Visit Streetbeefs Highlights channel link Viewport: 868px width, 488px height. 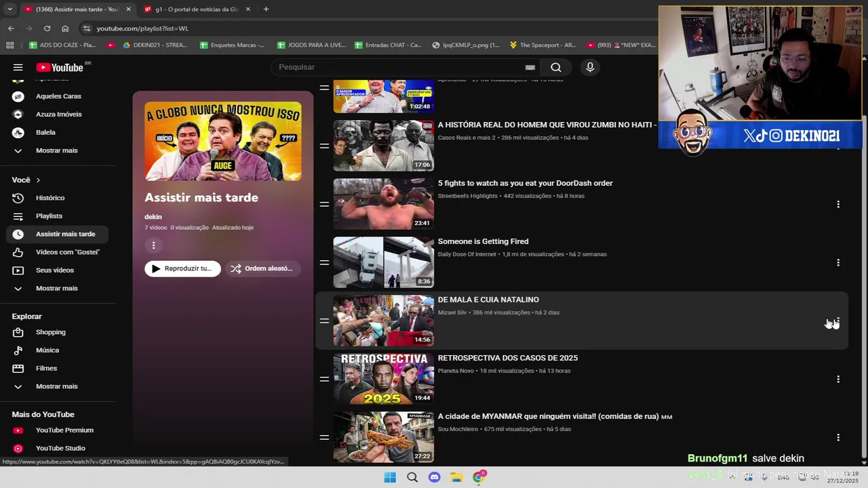pos(468,196)
